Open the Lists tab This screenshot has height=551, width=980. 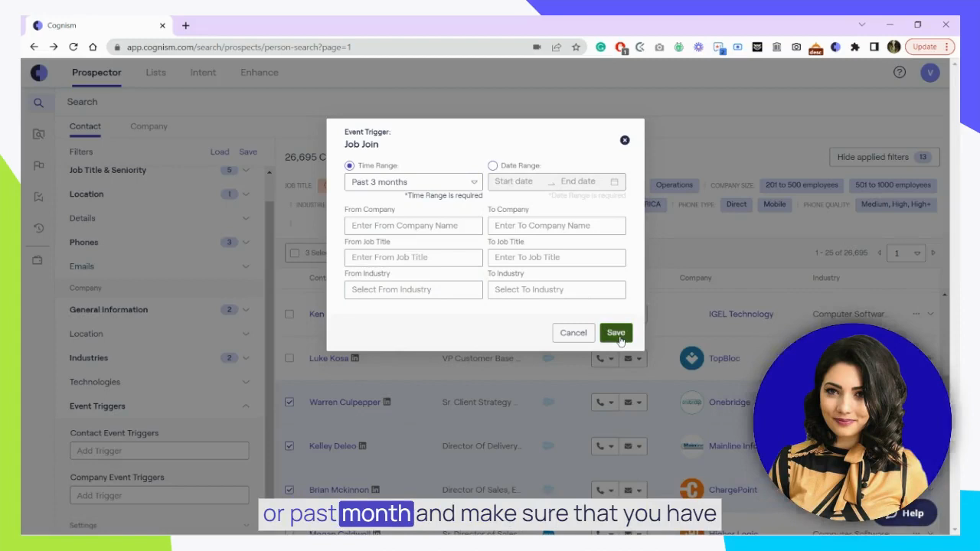pyautogui.click(x=155, y=73)
